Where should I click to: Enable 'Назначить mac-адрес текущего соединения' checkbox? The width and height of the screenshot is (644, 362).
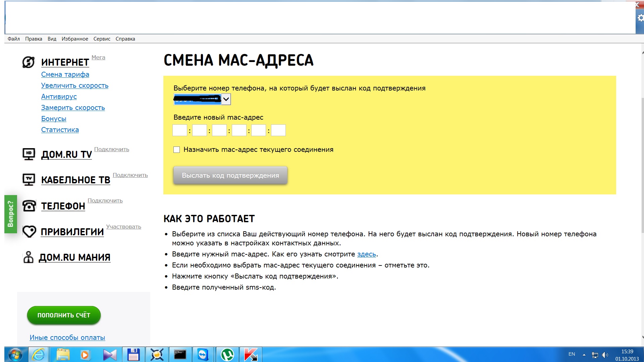click(x=177, y=150)
